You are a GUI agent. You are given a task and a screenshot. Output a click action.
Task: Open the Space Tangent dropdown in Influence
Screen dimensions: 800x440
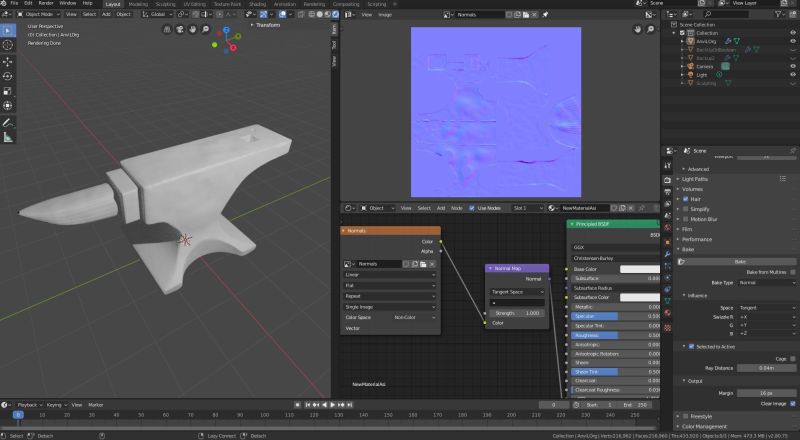(767, 308)
